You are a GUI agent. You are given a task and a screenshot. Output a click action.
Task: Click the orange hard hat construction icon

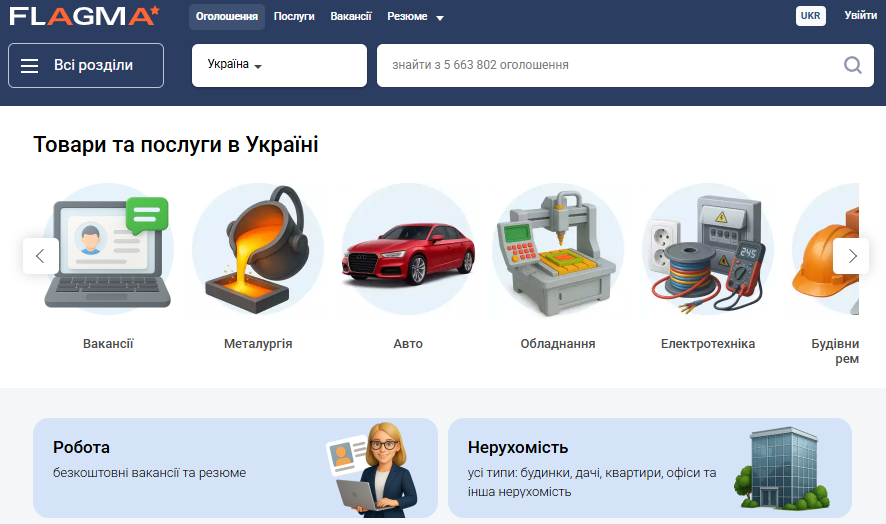(x=826, y=250)
